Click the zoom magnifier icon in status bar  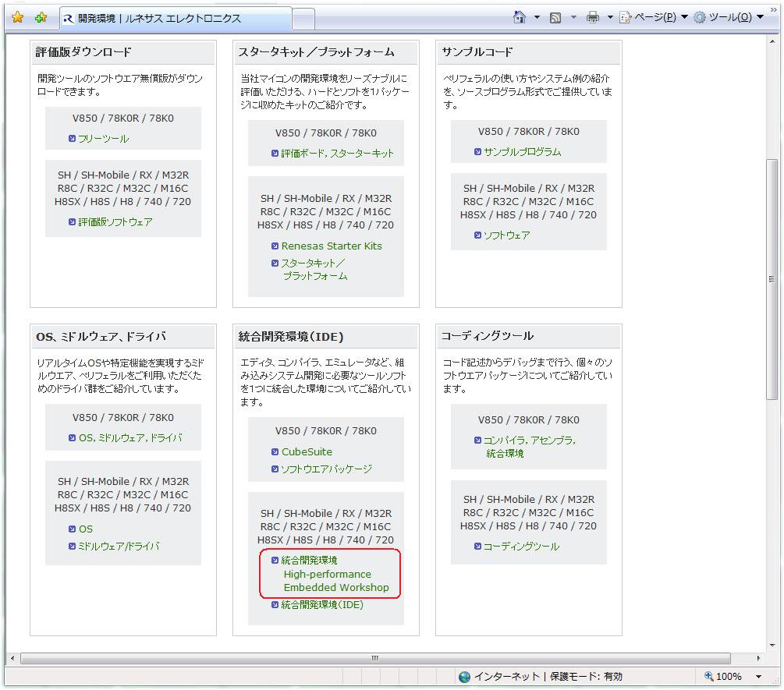click(x=708, y=677)
